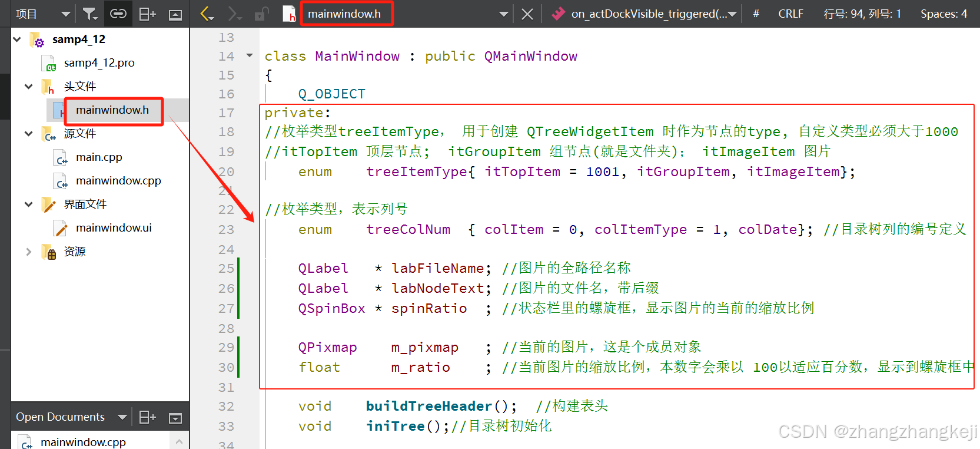Click the itGroupItem enumerator on line 20
980x449 pixels.
[683, 171]
